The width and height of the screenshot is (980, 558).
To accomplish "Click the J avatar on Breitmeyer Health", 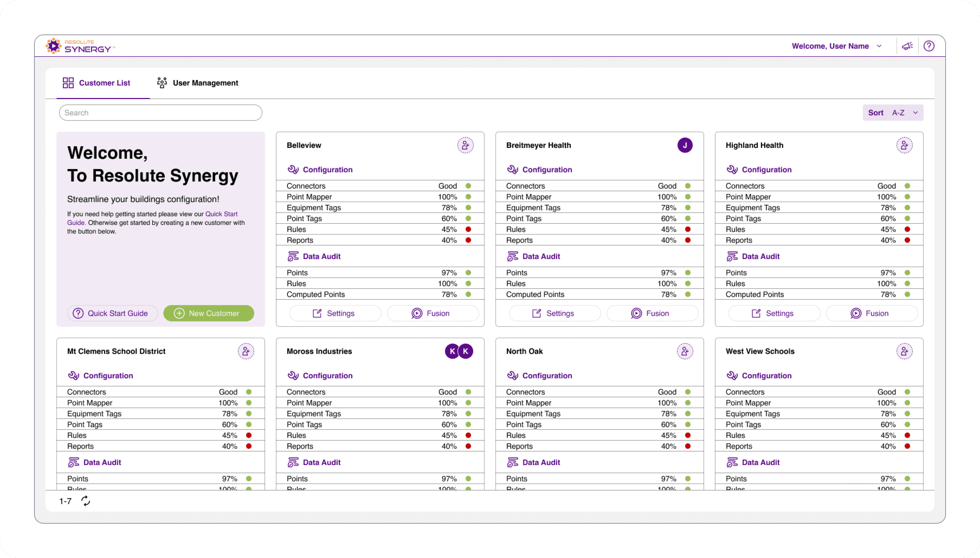I will (x=685, y=145).
